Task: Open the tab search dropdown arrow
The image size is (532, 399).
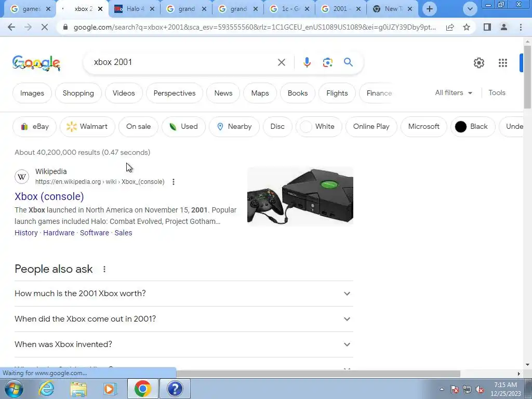Action: click(470, 9)
